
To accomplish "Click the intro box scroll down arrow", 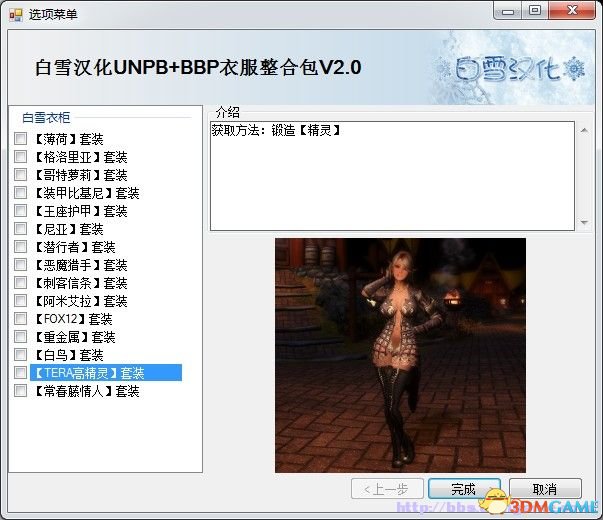I will pos(584,222).
